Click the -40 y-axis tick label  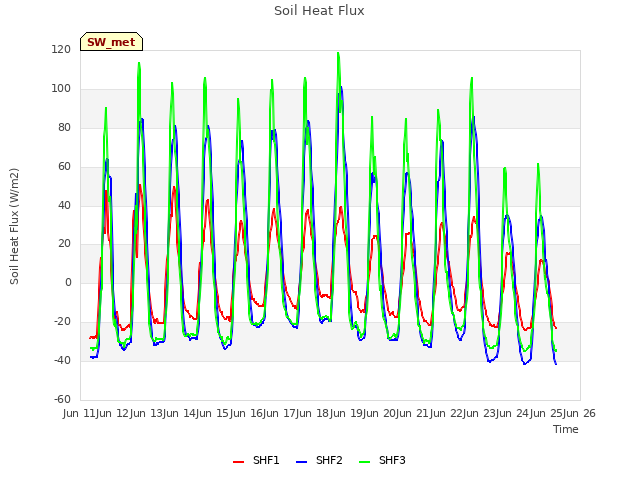[x=62, y=360]
